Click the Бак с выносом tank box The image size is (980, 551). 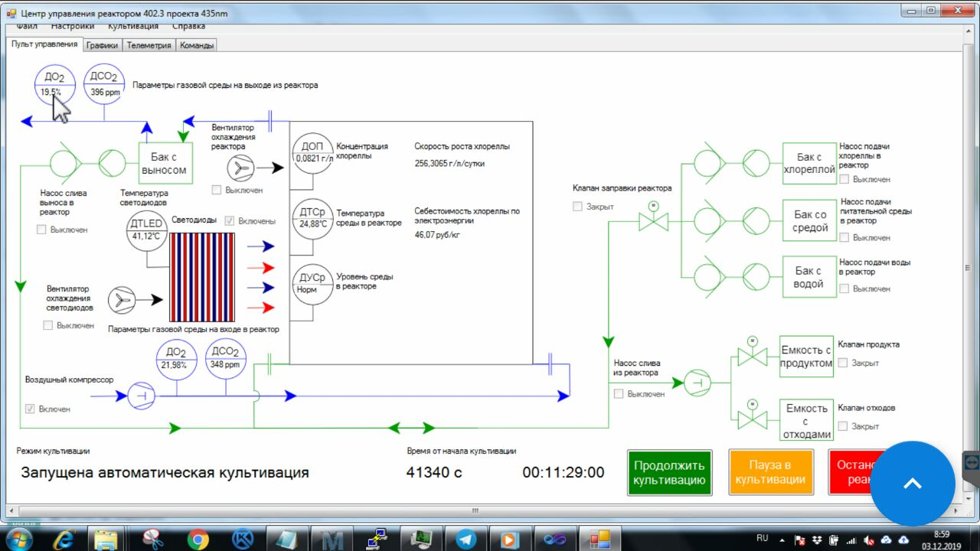pyautogui.click(x=164, y=163)
